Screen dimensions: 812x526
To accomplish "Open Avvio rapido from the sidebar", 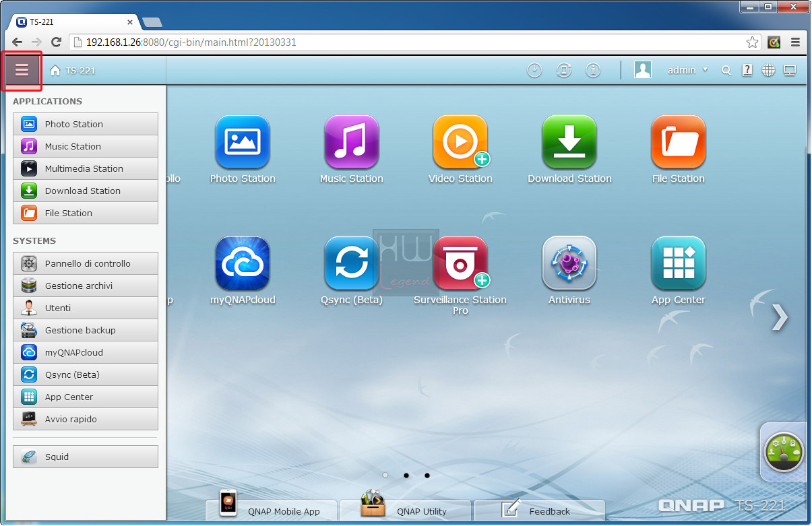I will [x=86, y=419].
